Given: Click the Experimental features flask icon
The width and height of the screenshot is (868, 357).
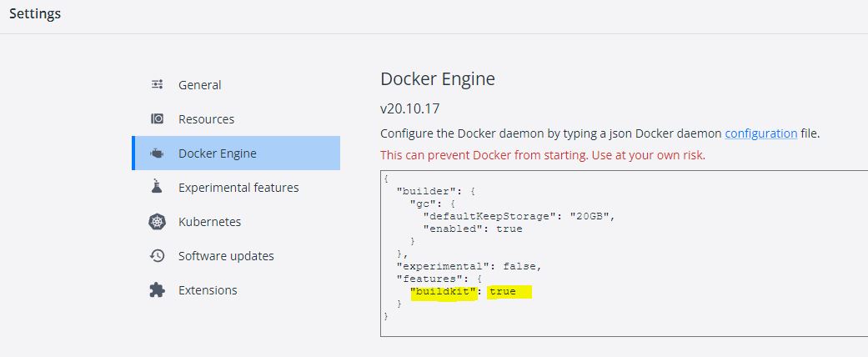Looking at the screenshot, I should pyautogui.click(x=158, y=187).
